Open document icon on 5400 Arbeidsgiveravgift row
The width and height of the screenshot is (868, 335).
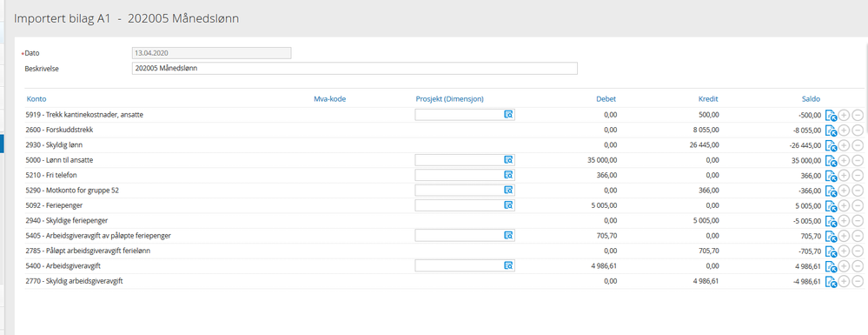831,267
